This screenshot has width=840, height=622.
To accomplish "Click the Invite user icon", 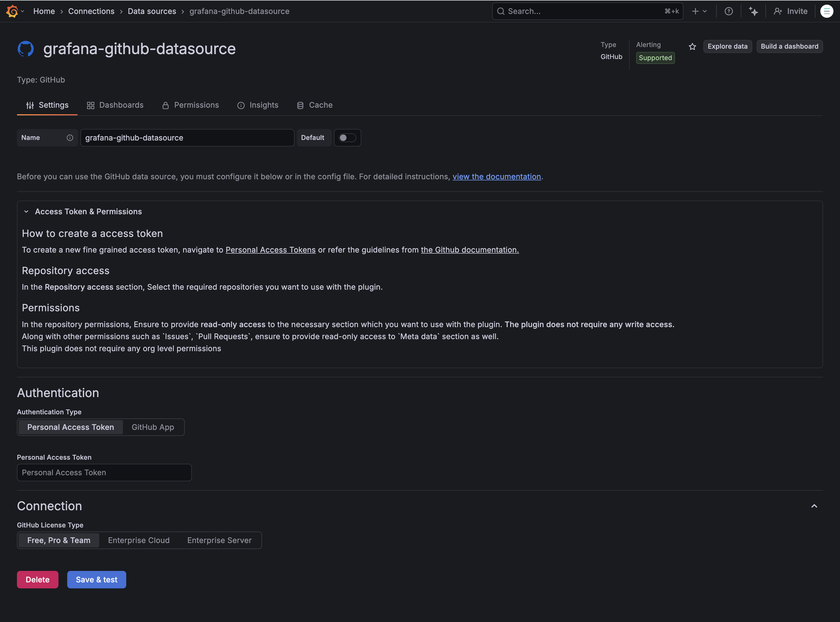I will click(778, 11).
